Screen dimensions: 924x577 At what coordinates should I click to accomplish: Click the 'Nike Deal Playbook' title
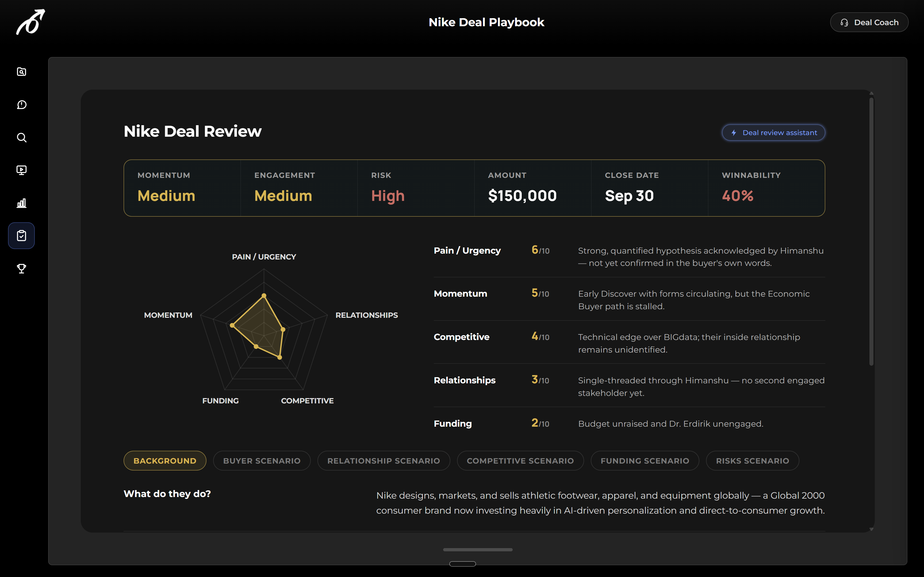pyautogui.click(x=486, y=22)
